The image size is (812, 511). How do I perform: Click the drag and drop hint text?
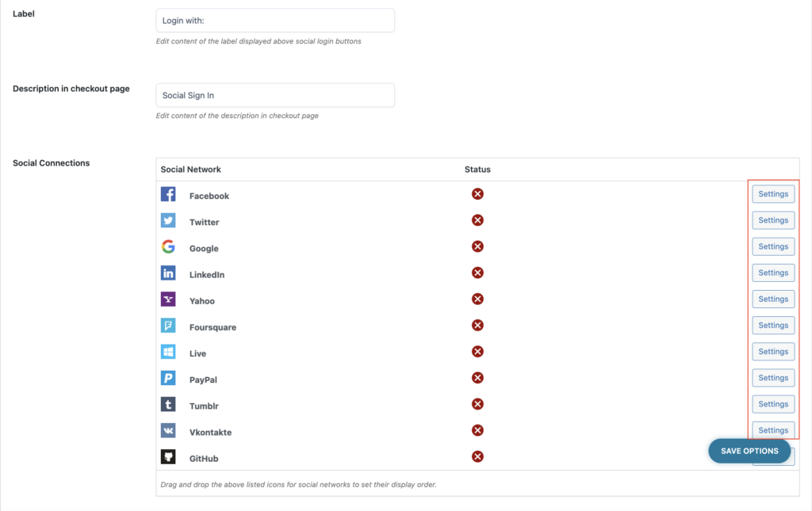pos(298,485)
